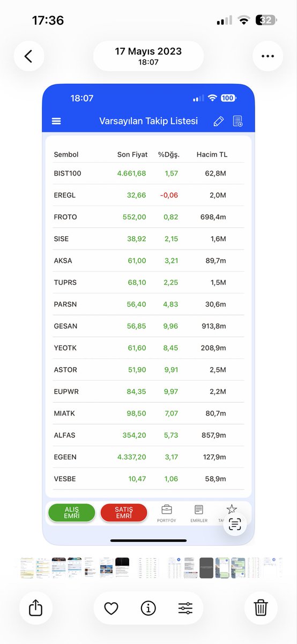Tap the ASTOR change value 9,91

[x=171, y=370]
